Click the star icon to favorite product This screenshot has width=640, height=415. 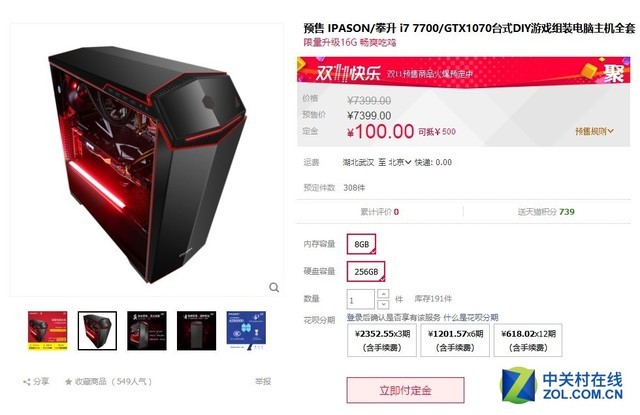pyautogui.click(x=68, y=382)
